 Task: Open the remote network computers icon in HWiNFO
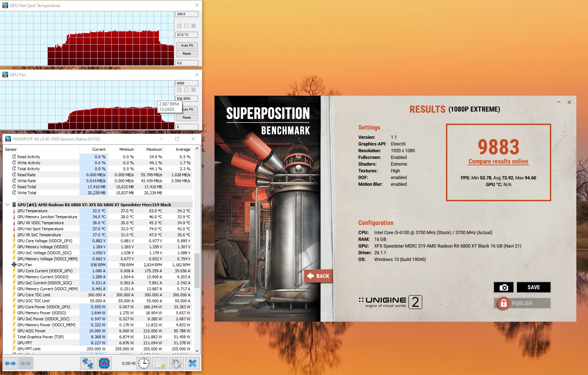pos(87,363)
